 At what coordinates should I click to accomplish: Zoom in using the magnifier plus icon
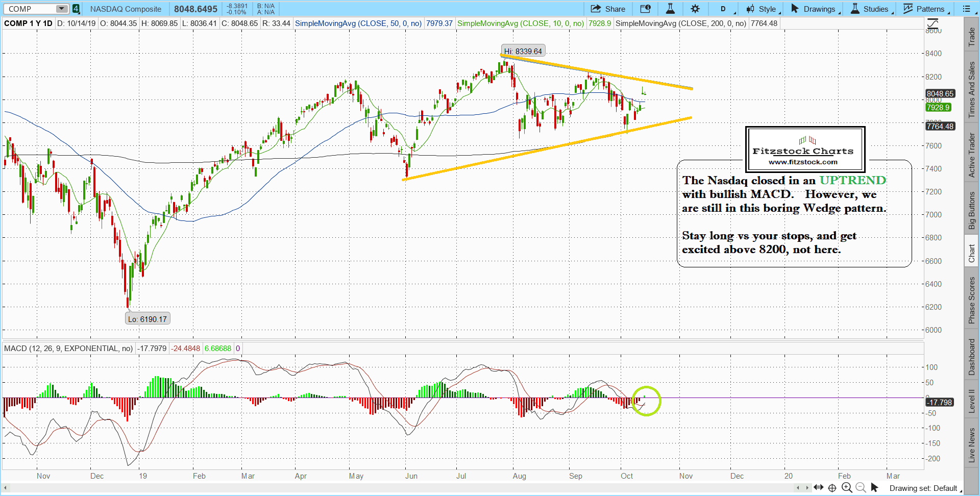pos(847,488)
